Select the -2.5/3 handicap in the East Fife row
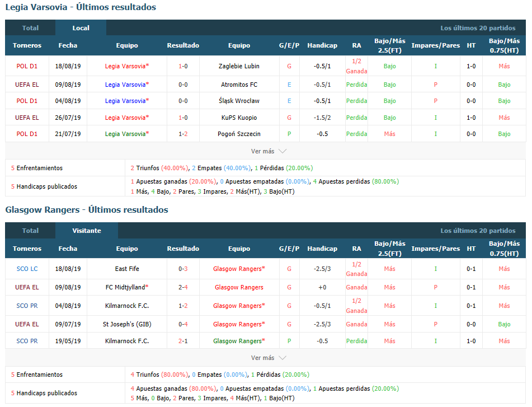 tap(322, 269)
